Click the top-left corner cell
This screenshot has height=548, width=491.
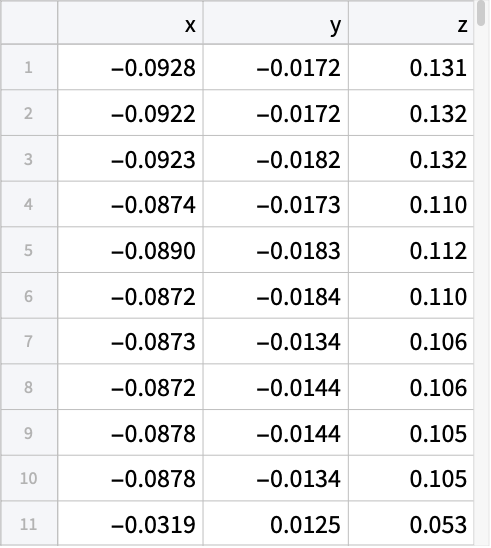(x=29, y=23)
